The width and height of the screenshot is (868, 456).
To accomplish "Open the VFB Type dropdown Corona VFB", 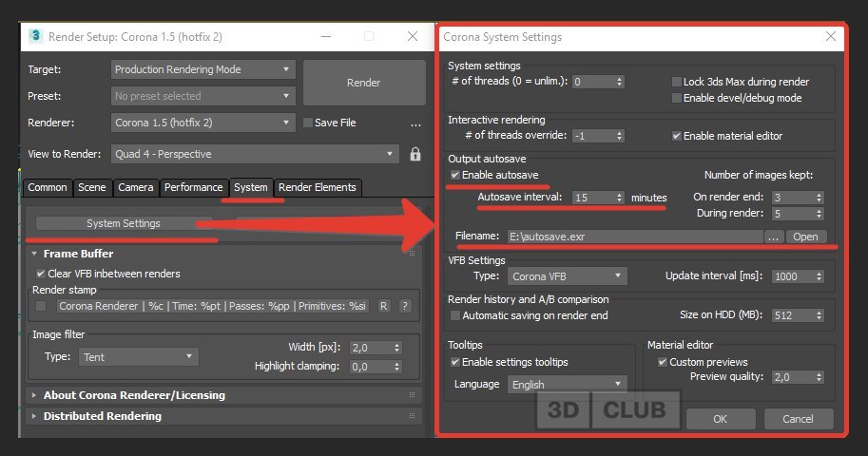I will pos(568,276).
